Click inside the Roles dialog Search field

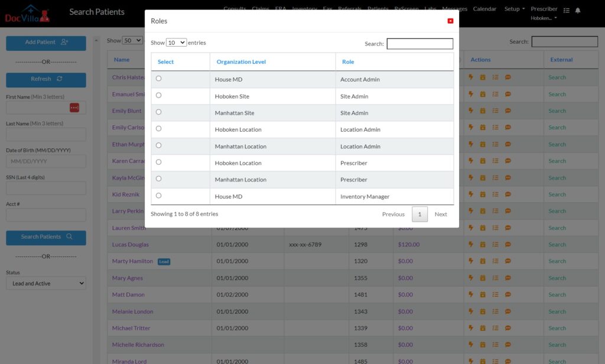(x=420, y=44)
